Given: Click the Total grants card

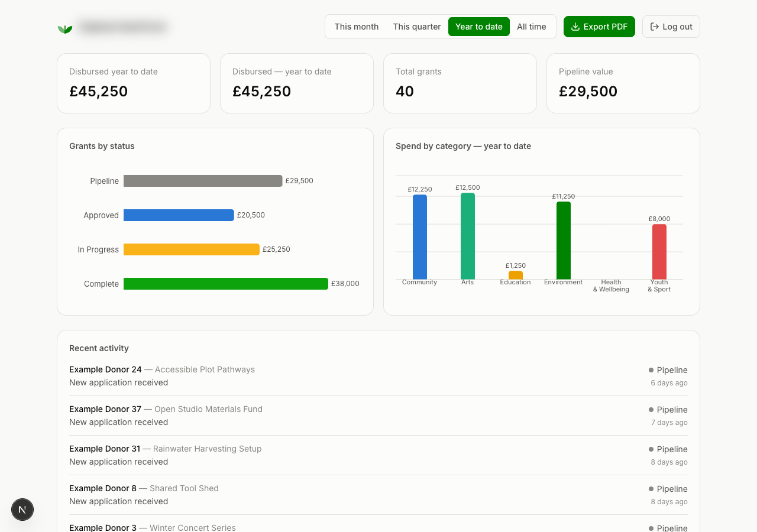Looking at the screenshot, I should point(460,83).
